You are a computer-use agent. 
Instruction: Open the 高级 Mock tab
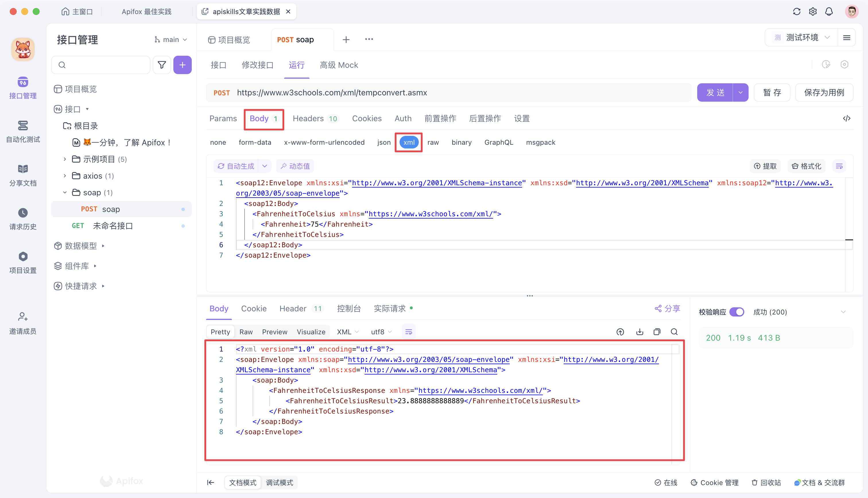coord(339,65)
